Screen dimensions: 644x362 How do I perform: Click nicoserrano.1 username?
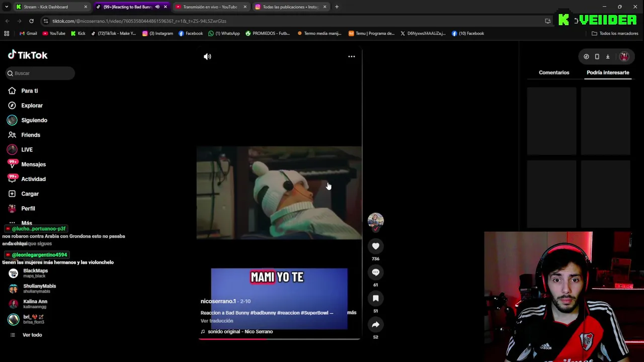pos(218,301)
